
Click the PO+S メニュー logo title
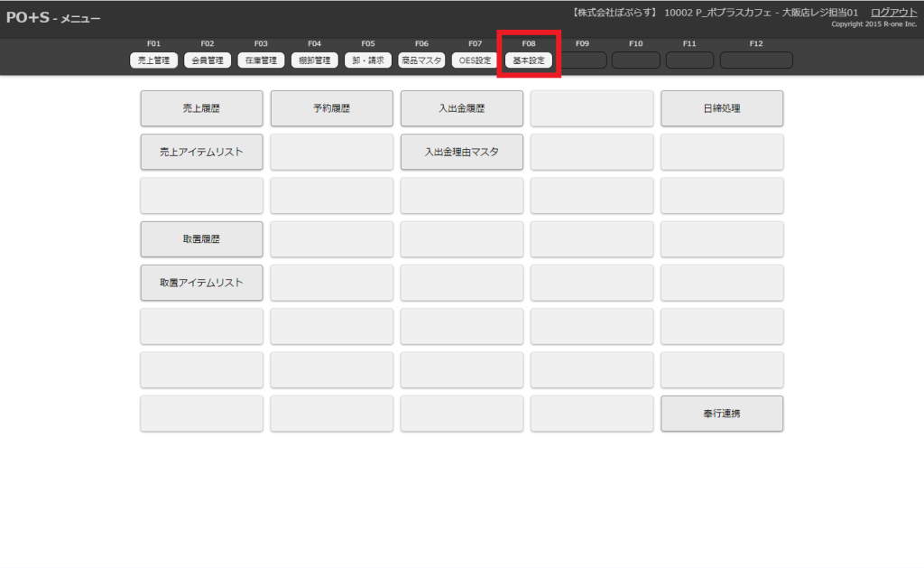coord(53,18)
